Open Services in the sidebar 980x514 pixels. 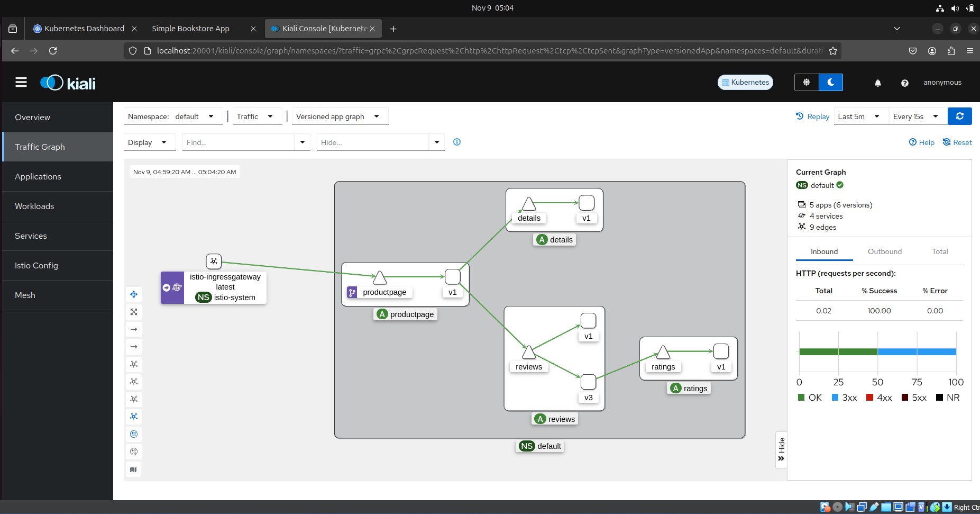pyautogui.click(x=58, y=236)
